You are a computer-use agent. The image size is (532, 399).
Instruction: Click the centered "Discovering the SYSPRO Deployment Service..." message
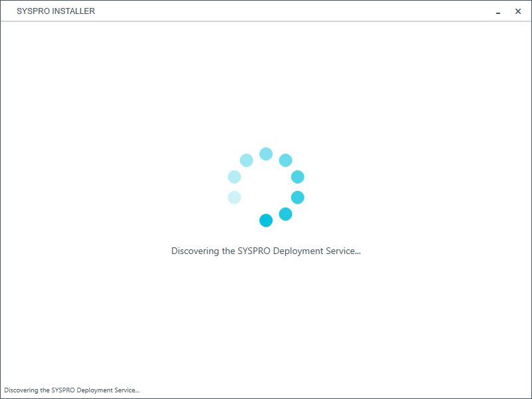pyautogui.click(x=266, y=251)
